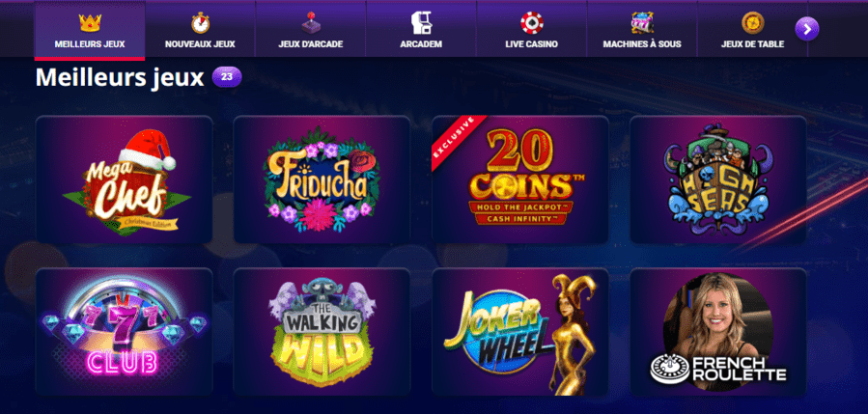Open the exclusive 20 Coins game

click(x=519, y=179)
